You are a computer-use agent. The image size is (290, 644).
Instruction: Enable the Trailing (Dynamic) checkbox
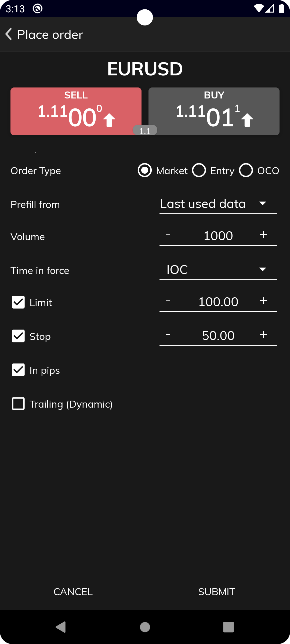18,404
